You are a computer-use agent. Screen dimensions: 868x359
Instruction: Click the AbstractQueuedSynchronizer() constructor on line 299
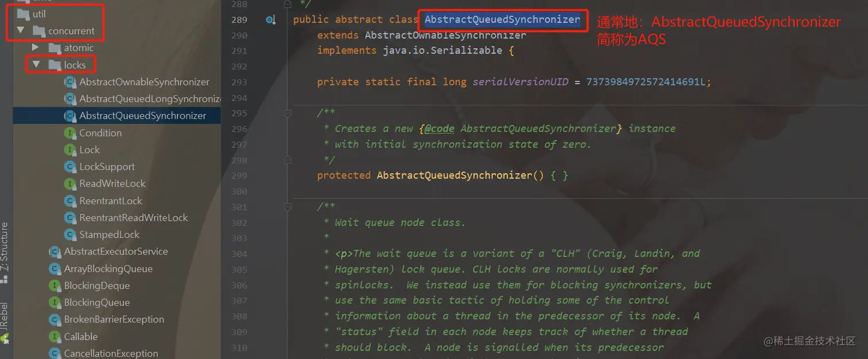pos(460,175)
